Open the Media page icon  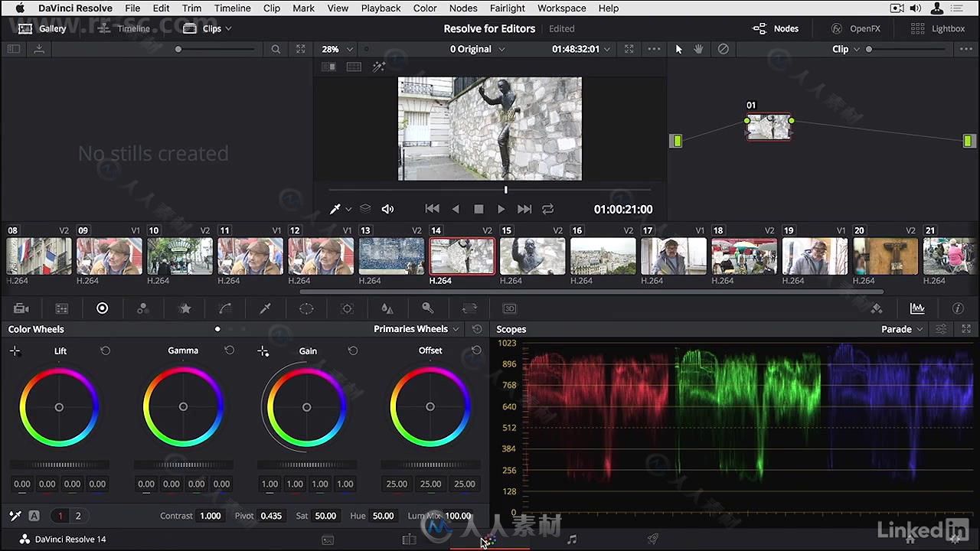click(x=328, y=540)
